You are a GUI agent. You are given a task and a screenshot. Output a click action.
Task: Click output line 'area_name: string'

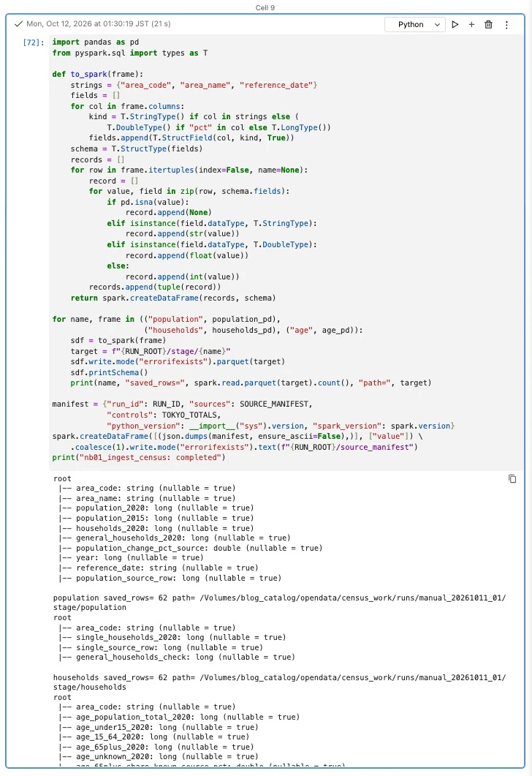[147, 498]
